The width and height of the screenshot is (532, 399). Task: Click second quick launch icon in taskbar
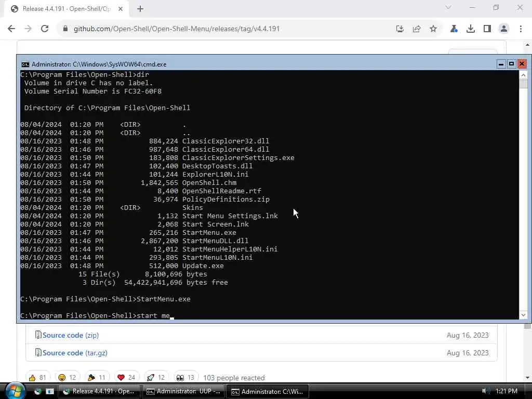point(50,392)
